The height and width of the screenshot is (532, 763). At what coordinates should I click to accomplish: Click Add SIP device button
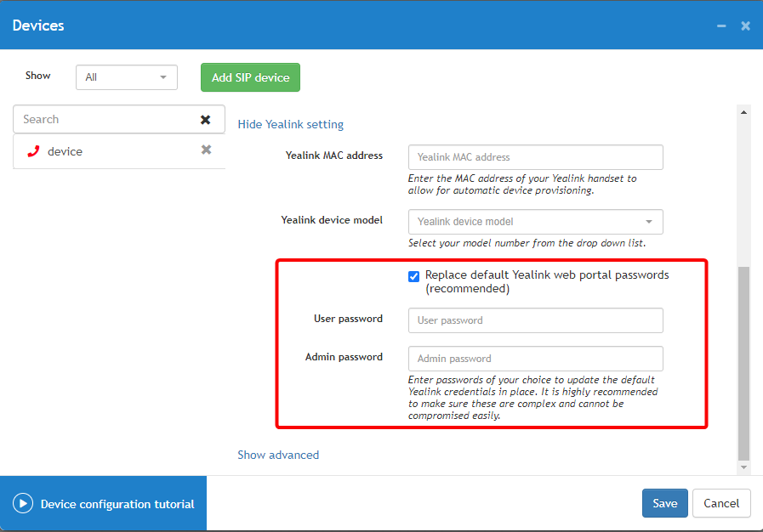click(x=250, y=77)
